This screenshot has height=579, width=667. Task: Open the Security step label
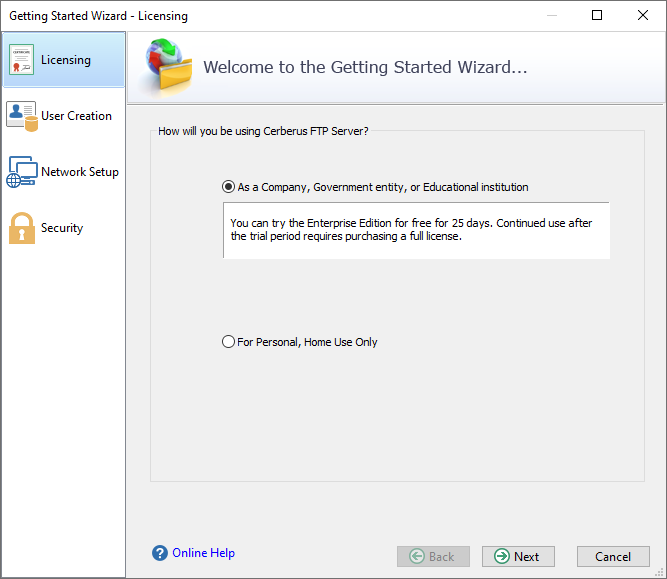pos(62,228)
